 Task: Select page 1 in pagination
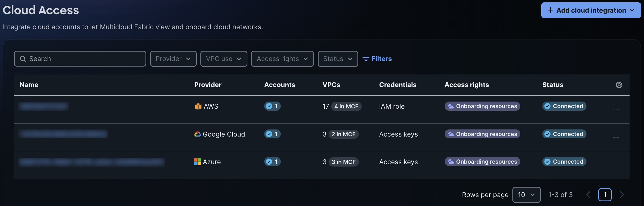point(605,195)
